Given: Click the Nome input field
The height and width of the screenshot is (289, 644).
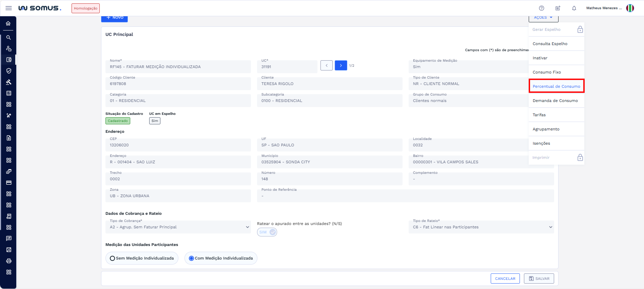Looking at the screenshot, I should point(178,67).
